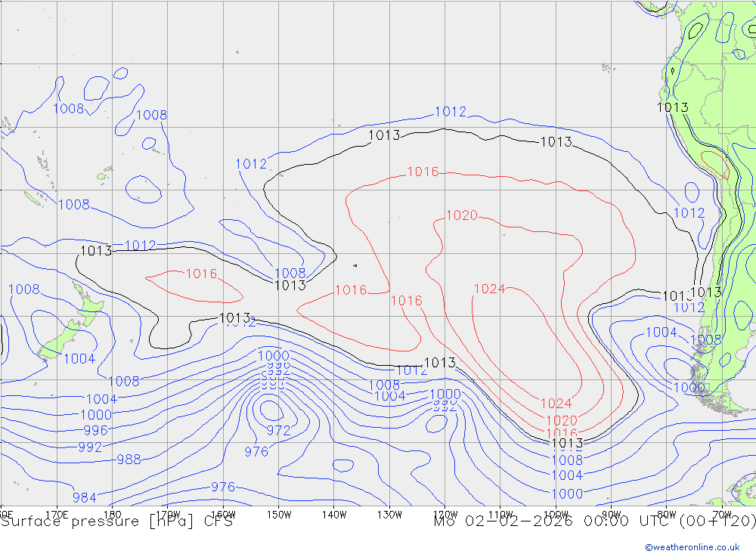This screenshot has width=756, height=554.
Task: Select the 984 isobar label
Action: 85,497
